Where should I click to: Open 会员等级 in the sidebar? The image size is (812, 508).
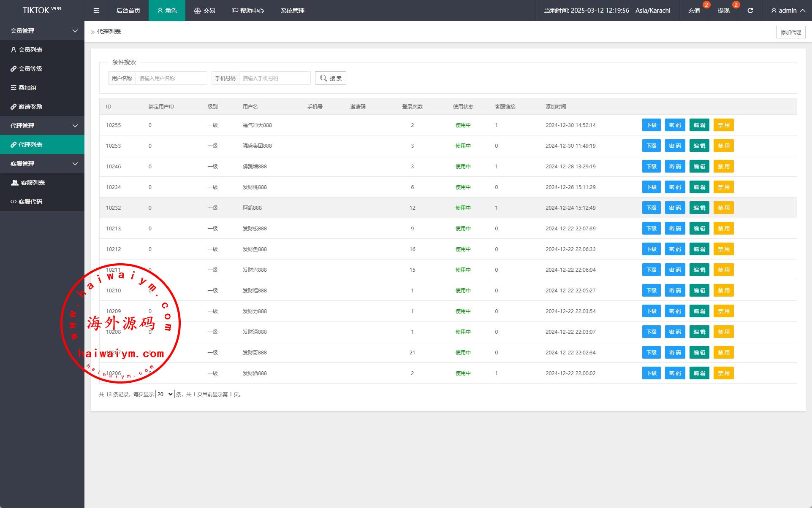click(x=30, y=69)
